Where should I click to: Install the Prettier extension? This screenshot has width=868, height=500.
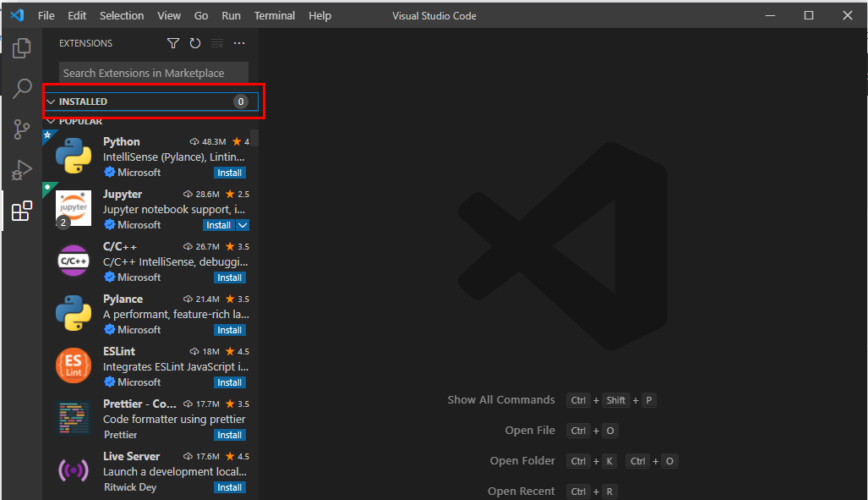pyautogui.click(x=230, y=435)
